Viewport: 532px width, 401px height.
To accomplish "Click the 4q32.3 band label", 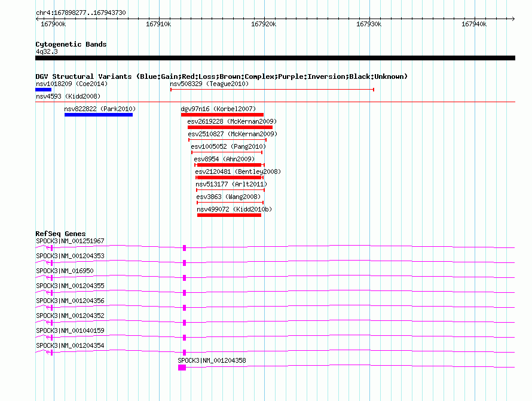I will tap(47, 51).
